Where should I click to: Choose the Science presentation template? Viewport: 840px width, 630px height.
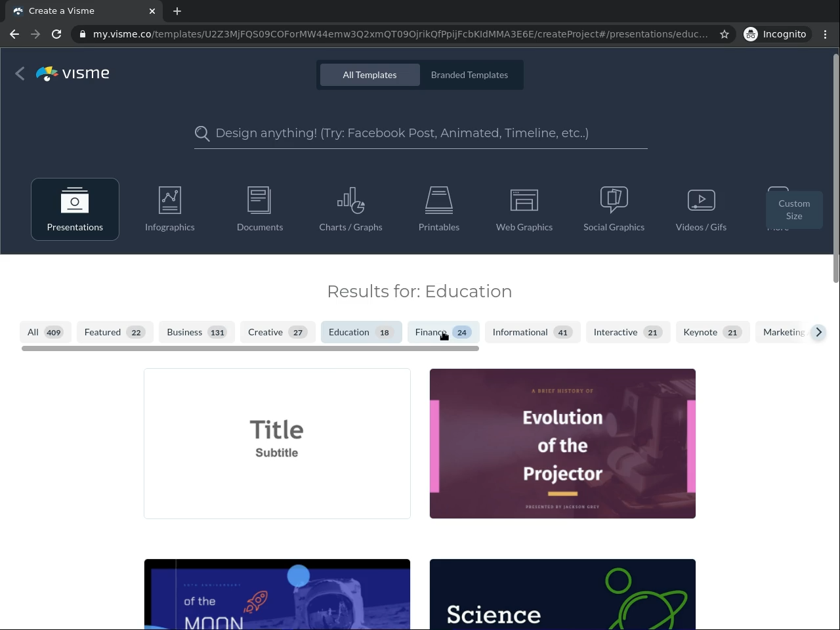(562, 595)
